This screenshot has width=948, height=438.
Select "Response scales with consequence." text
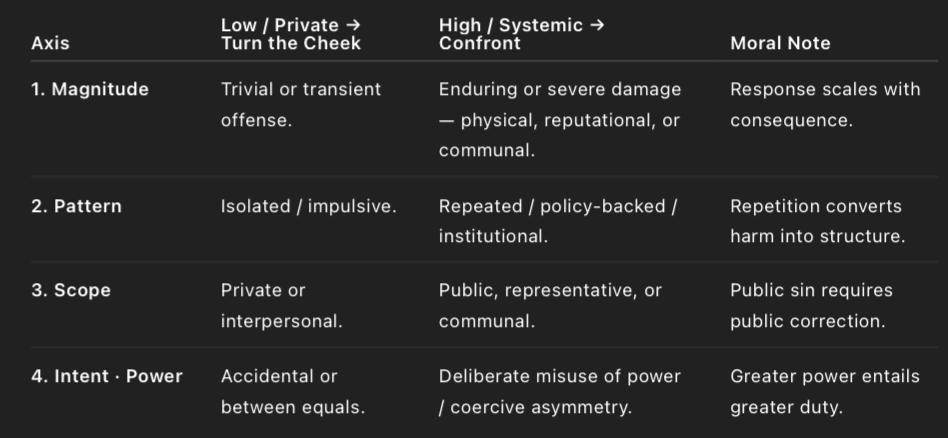click(825, 104)
